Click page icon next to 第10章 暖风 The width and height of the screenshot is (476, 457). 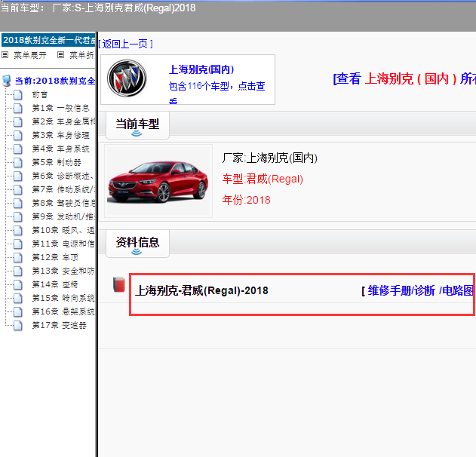click(18, 230)
